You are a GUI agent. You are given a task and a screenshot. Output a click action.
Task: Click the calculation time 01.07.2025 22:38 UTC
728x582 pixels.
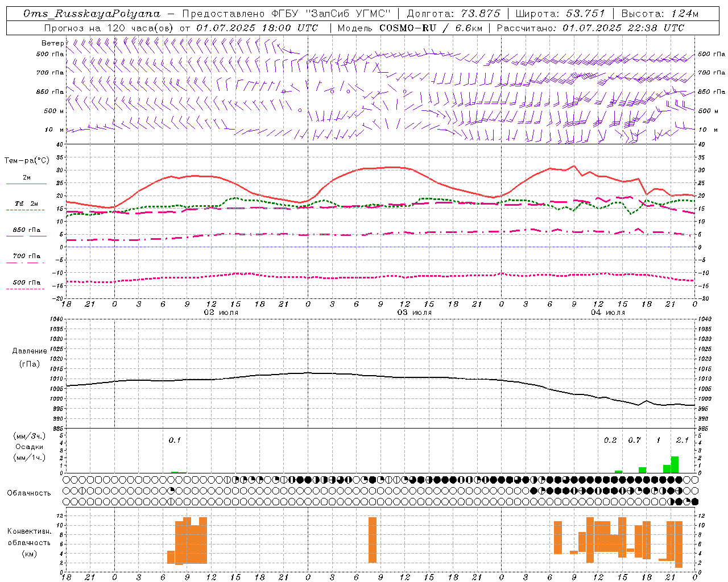click(623, 28)
